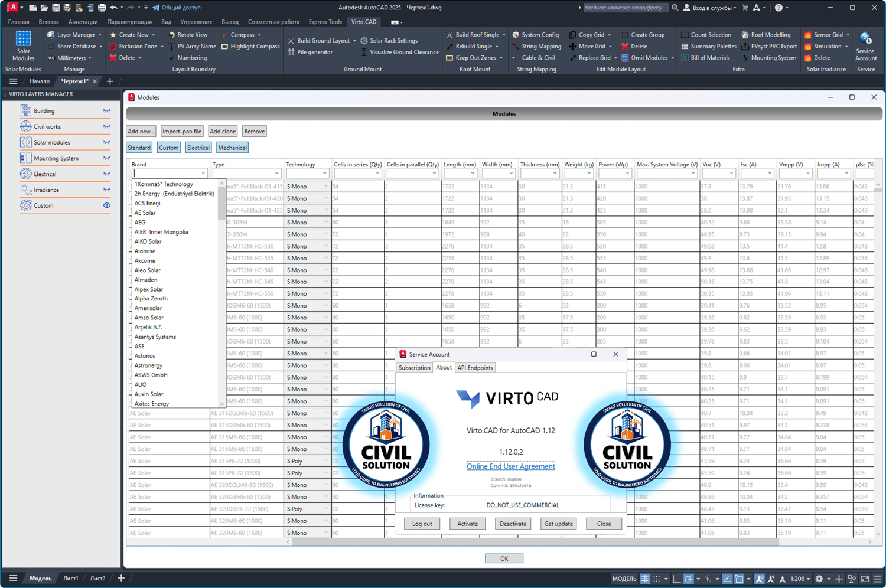Open the Mounting System ribbon tool
886x588 pixels.
[x=768, y=58]
